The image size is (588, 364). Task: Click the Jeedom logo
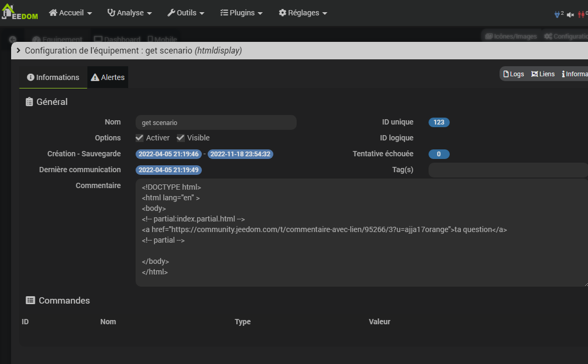pos(20,13)
